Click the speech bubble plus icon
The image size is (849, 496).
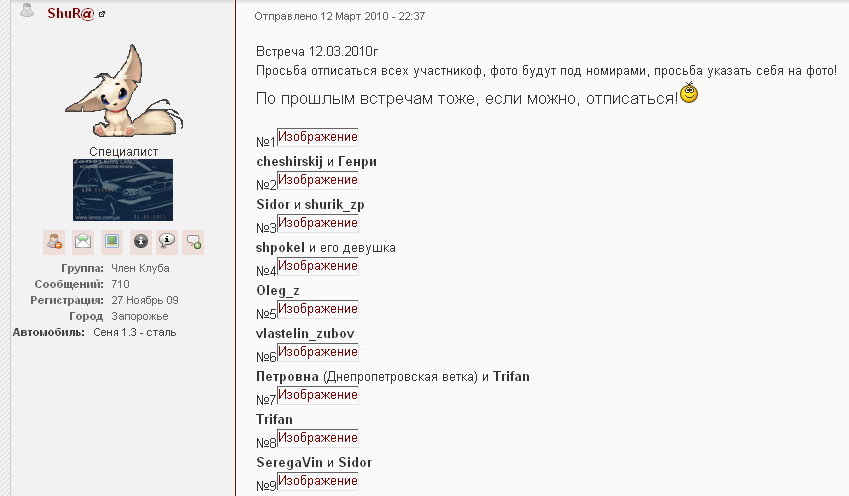click(193, 242)
